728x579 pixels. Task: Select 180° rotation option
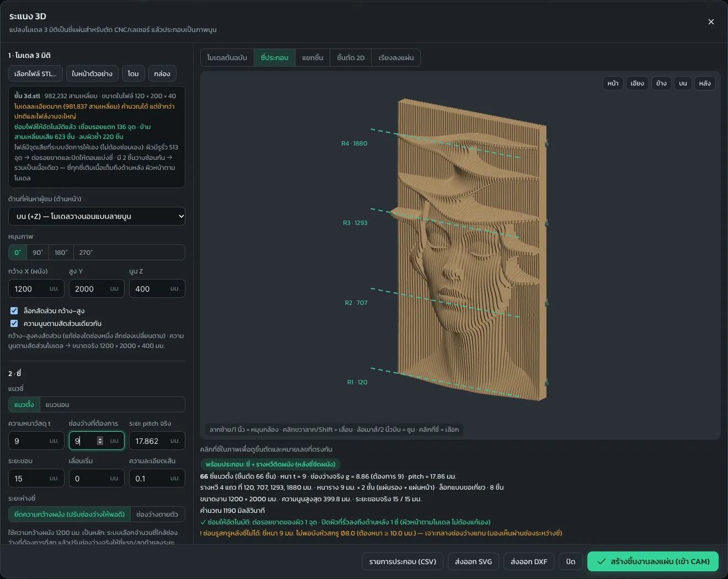click(61, 253)
